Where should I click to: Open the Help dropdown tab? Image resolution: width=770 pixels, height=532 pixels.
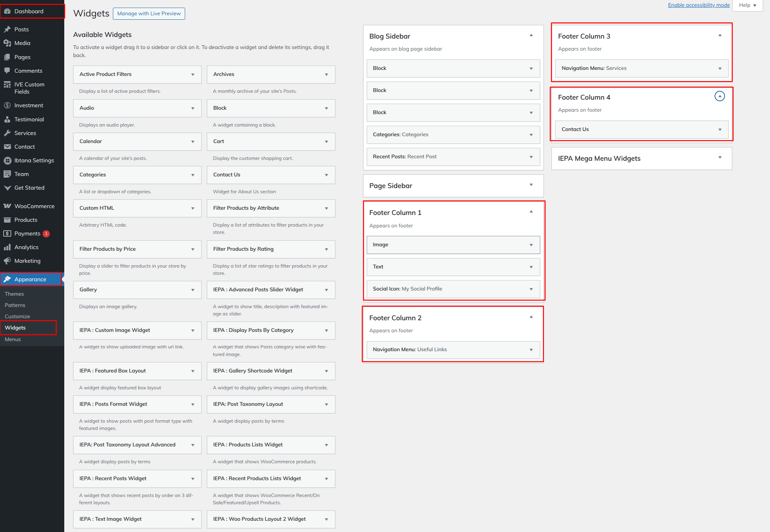(747, 5)
